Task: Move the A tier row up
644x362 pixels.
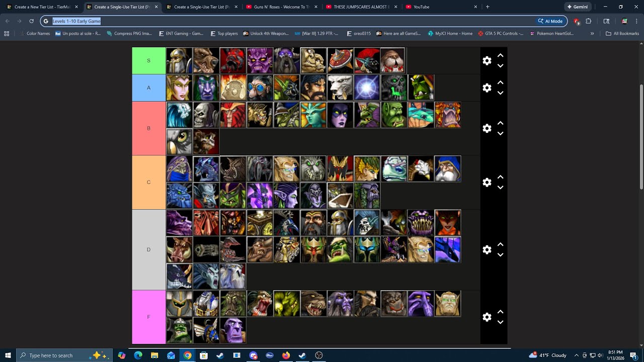Action: coord(501,82)
